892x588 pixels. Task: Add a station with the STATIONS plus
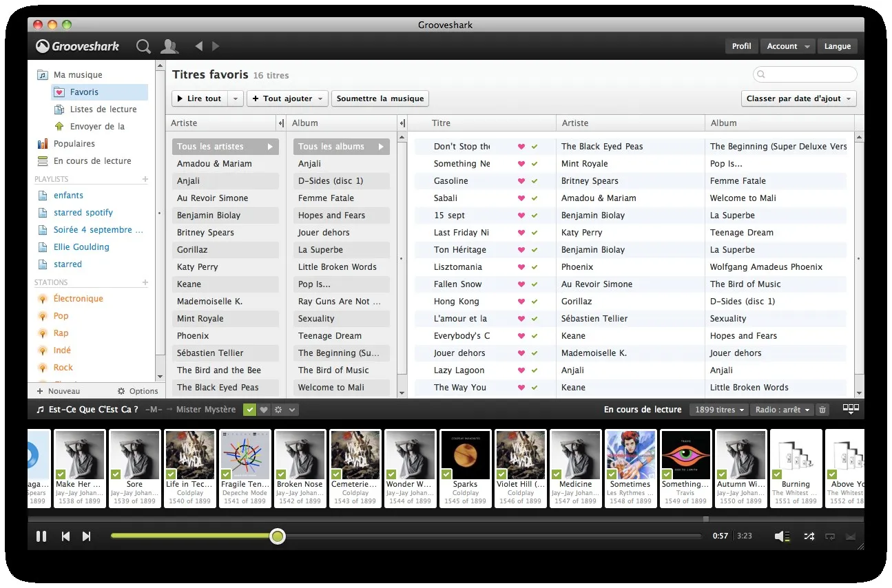point(145,282)
